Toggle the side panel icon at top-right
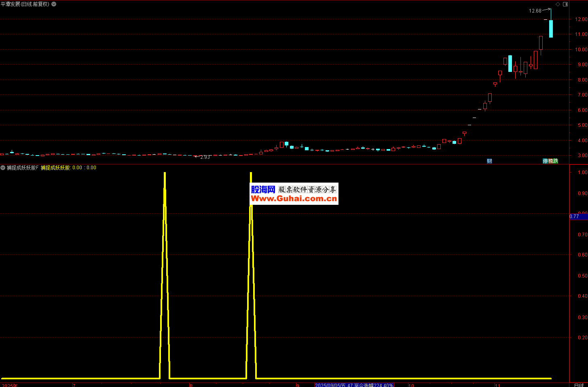Viewport: 588px width, 387px height. [565, 4]
